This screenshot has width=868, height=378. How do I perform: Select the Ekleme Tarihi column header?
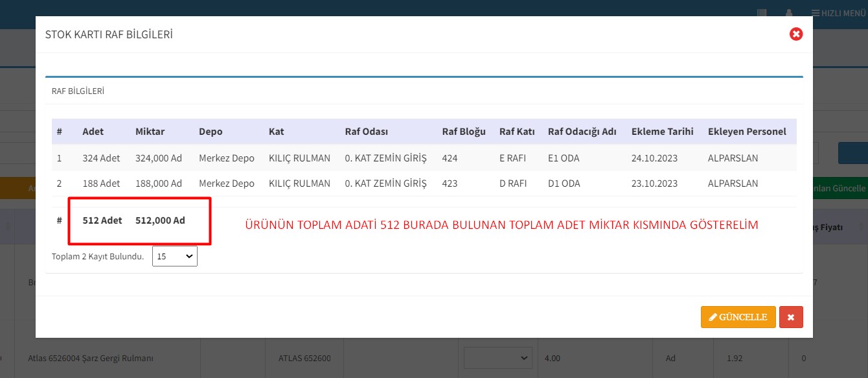[662, 132]
